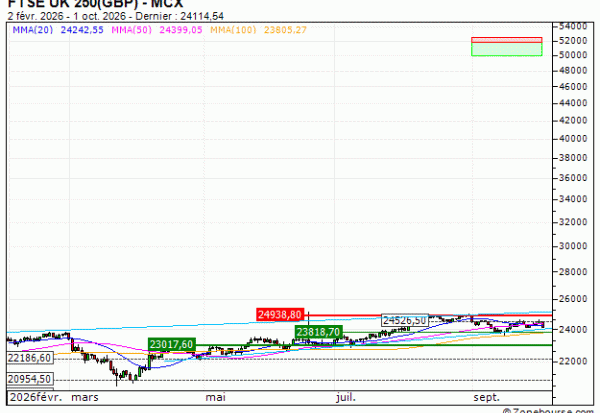The height and width of the screenshot is (413, 600).
Task: Click the MMA(100) value 23805,27
Action: click(x=285, y=30)
